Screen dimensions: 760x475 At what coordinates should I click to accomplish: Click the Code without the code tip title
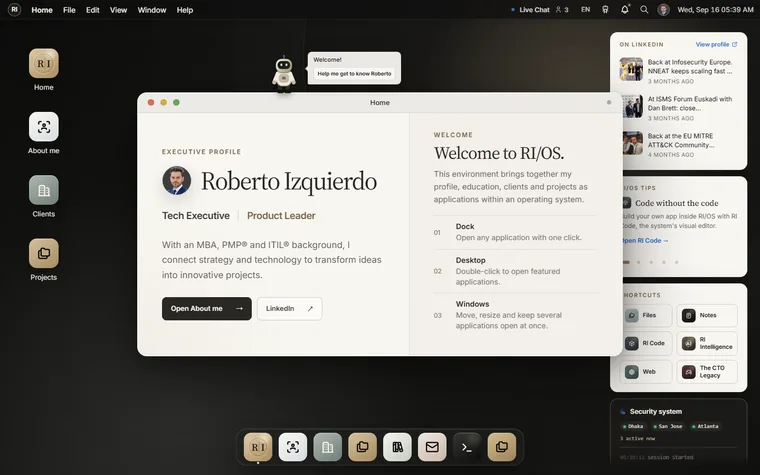click(x=677, y=203)
